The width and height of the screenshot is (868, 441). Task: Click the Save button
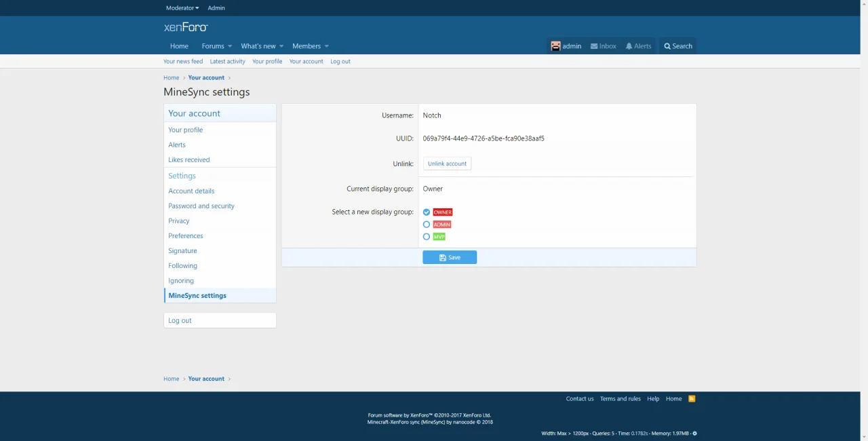tap(449, 257)
